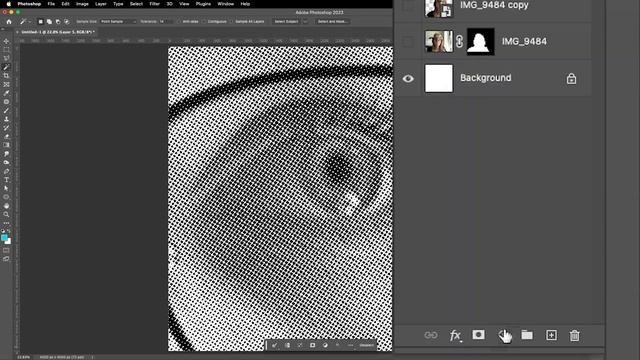640x360 pixels.
Task: Click Background layer lock icon
Action: (571, 78)
